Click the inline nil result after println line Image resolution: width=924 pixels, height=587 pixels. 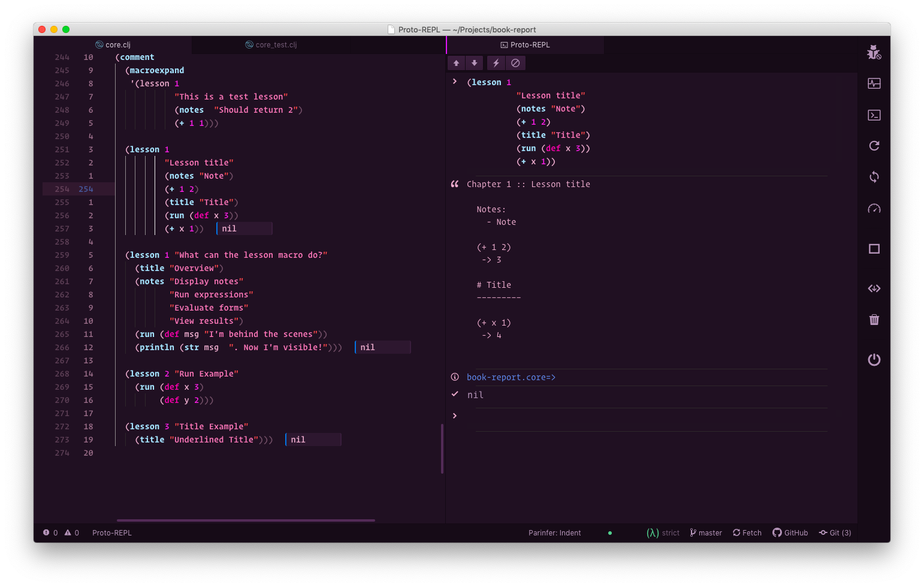tap(382, 347)
